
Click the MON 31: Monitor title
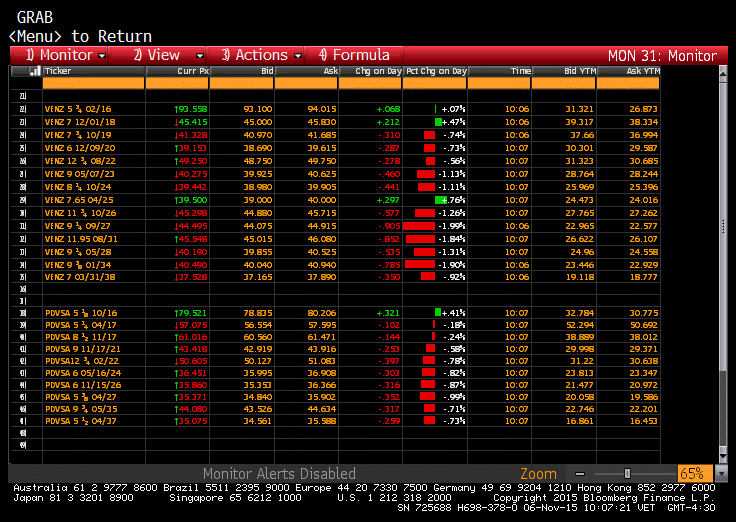point(662,56)
